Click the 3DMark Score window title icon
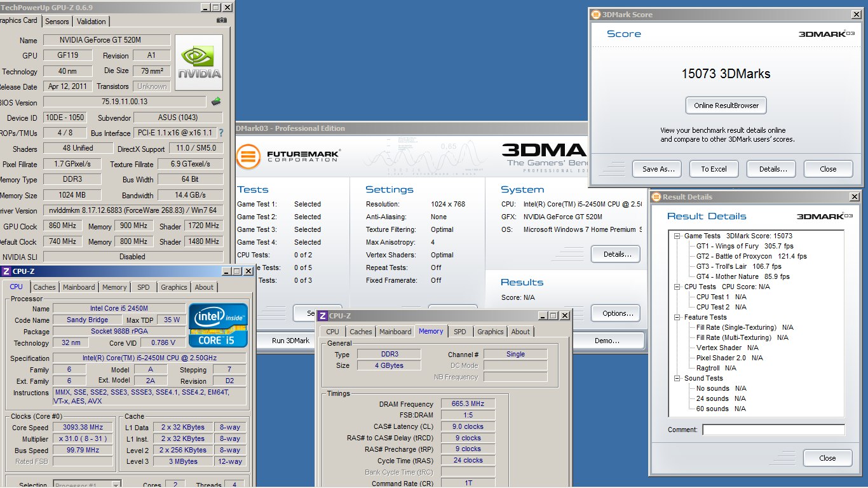 coord(595,15)
